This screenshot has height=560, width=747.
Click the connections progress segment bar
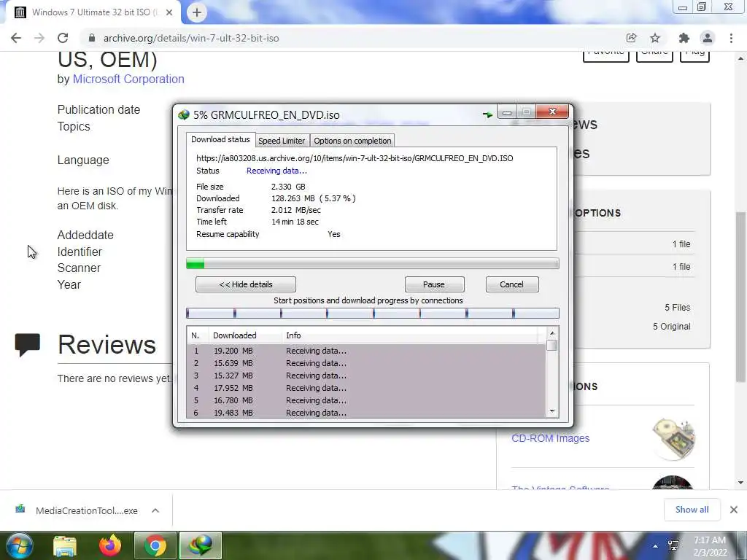(373, 313)
